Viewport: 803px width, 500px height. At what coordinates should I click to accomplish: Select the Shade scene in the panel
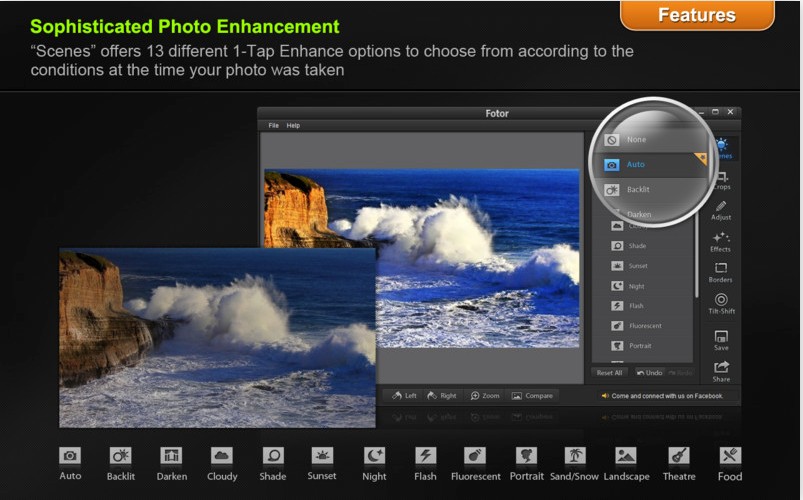[x=642, y=246]
